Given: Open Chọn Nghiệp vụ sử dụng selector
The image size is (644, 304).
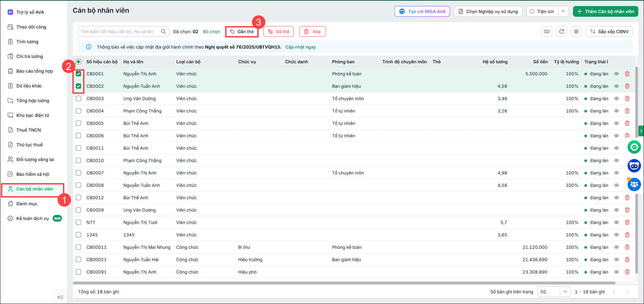Looking at the screenshot, I should (x=489, y=11).
